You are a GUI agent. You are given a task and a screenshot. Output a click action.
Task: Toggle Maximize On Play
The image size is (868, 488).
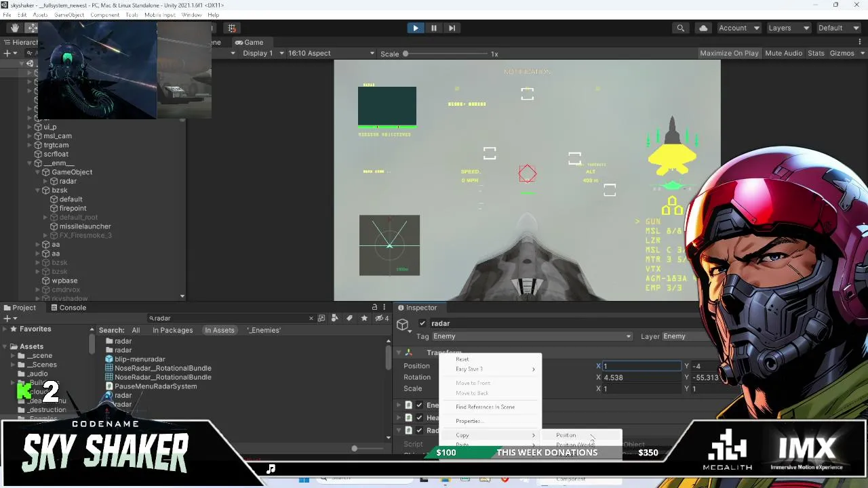click(x=729, y=54)
